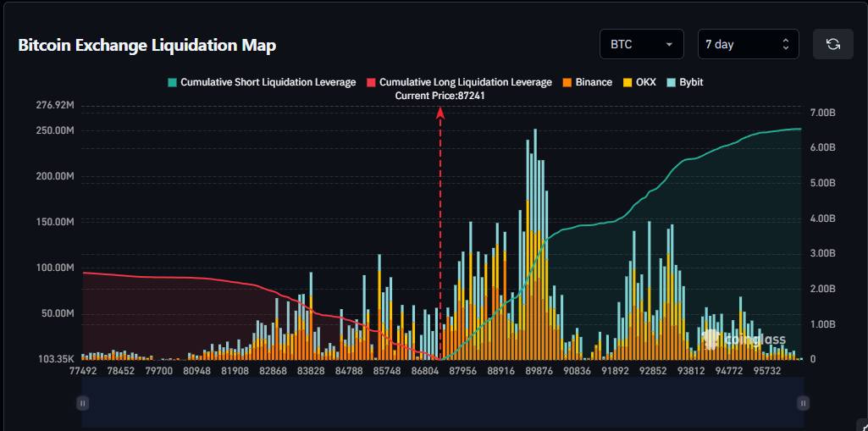Click the Bitcoin Exchange Liquidation Map title
This screenshot has height=431, width=868.
pos(147,46)
